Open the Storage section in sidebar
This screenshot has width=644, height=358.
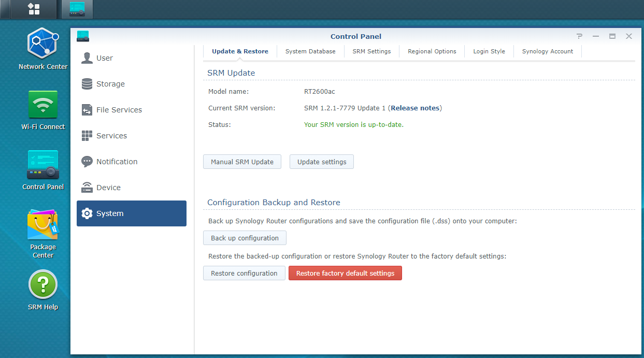tap(110, 84)
